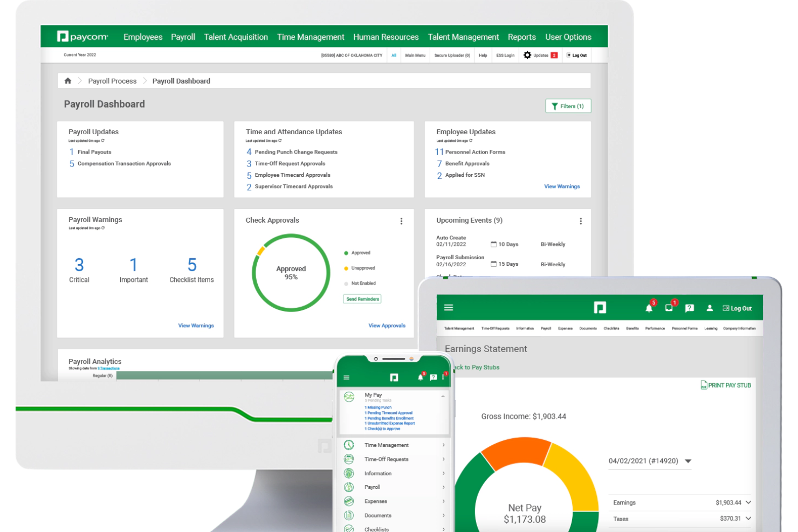Click the Paycom logo on desktop header
The width and height of the screenshot is (798, 532).
click(82, 37)
